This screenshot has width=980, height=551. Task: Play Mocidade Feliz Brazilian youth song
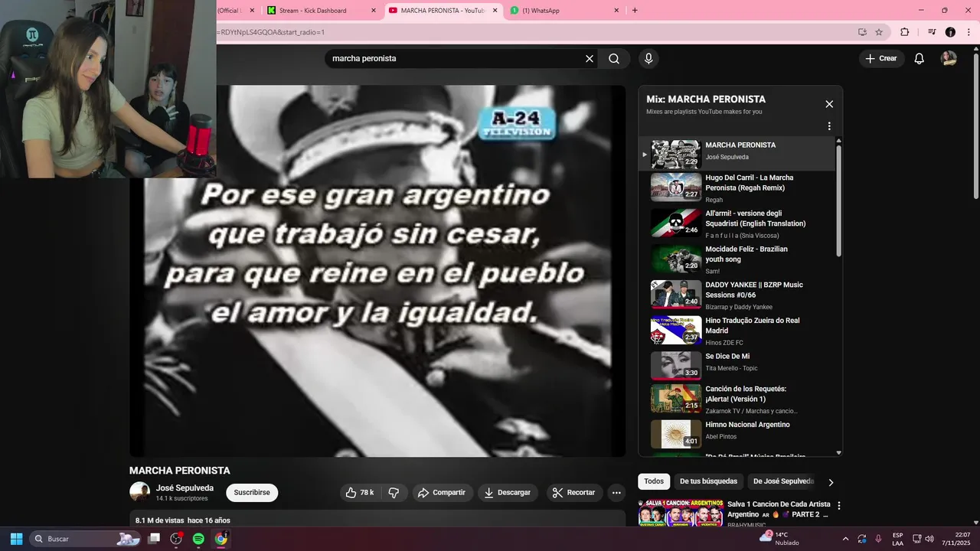738,259
